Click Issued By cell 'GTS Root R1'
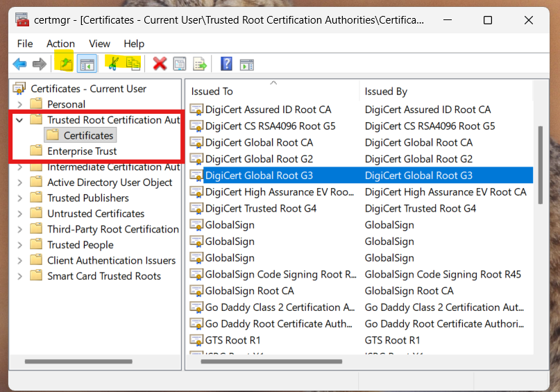The width and height of the screenshot is (560, 392). coord(392,340)
